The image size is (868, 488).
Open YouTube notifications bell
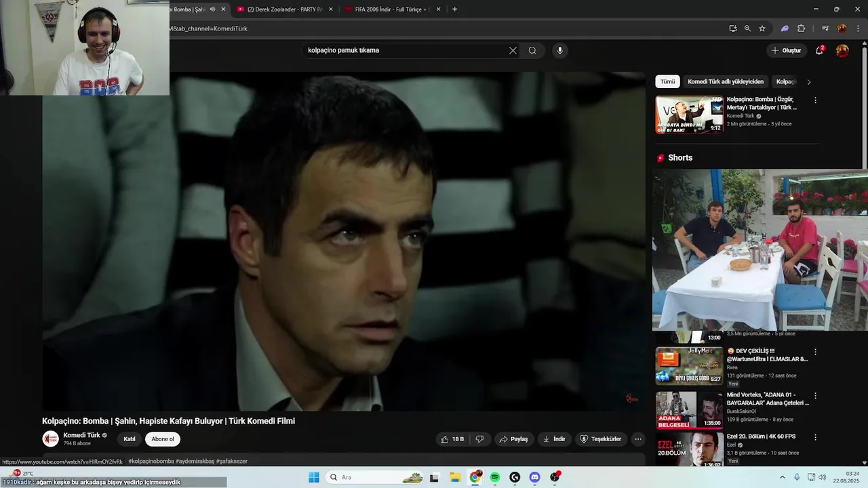(819, 50)
